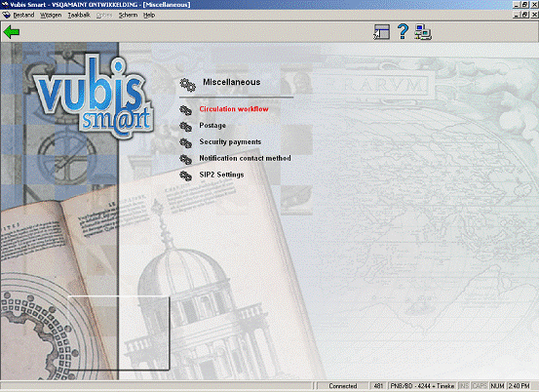Click the gears icon beside SIP2 Settings
This screenshot has height=392, width=539.
coord(185,176)
